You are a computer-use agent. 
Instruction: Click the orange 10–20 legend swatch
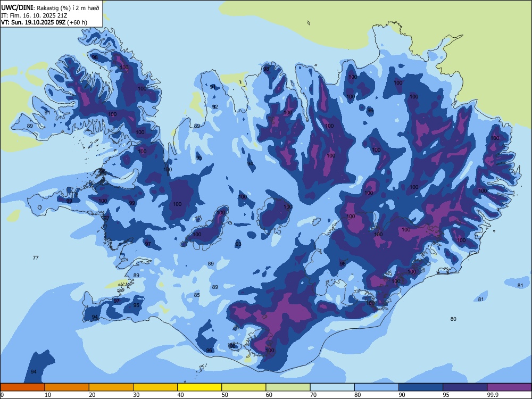67,387
